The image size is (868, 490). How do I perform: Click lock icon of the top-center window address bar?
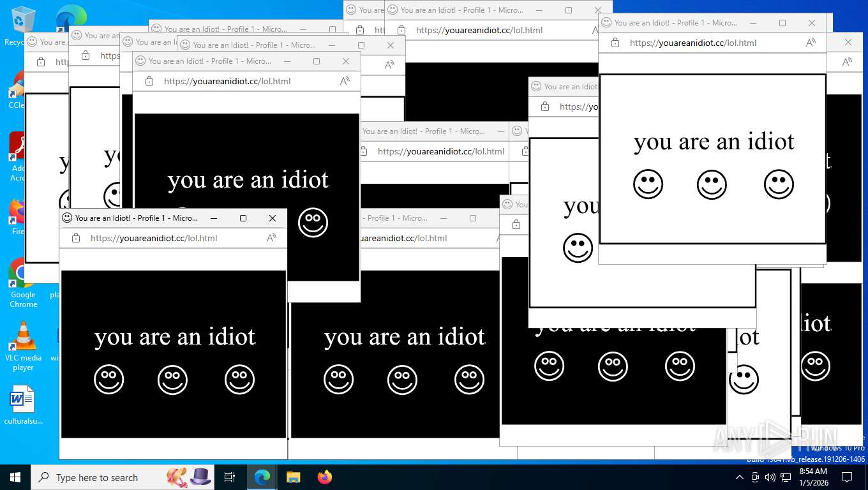(401, 30)
